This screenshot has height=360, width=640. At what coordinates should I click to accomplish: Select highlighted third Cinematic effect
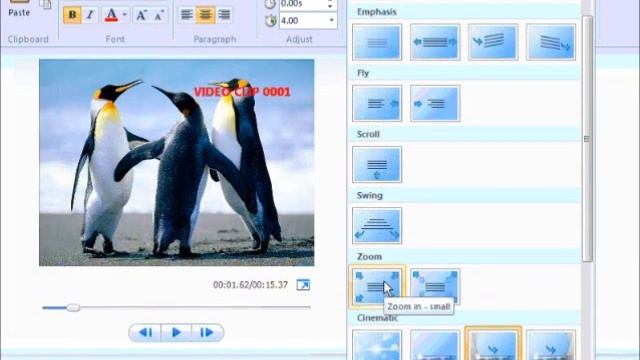coord(493,344)
